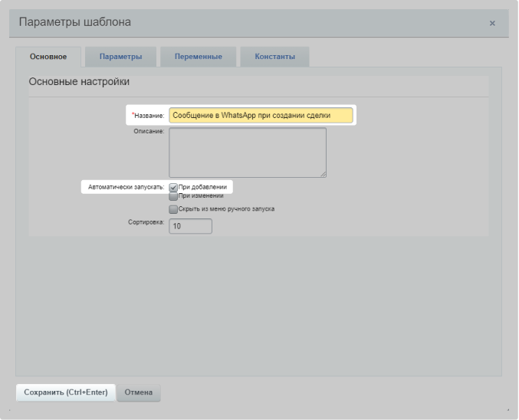Select the Константы tab

(274, 57)
